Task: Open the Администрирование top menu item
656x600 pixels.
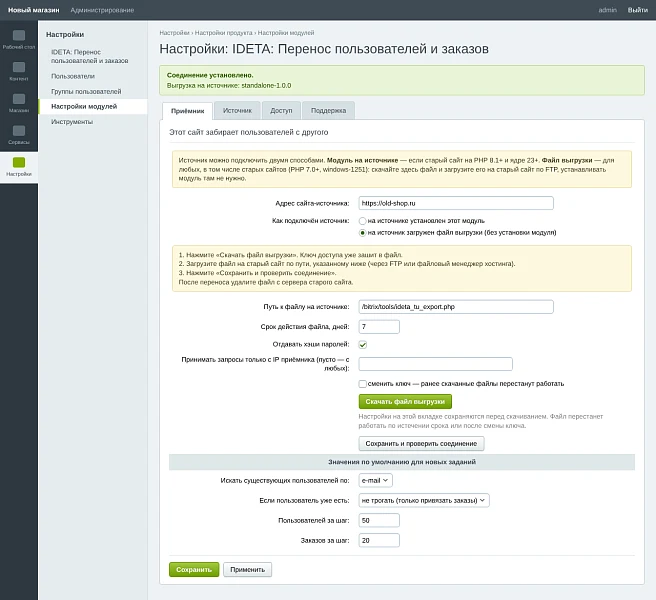Action: 102,10
